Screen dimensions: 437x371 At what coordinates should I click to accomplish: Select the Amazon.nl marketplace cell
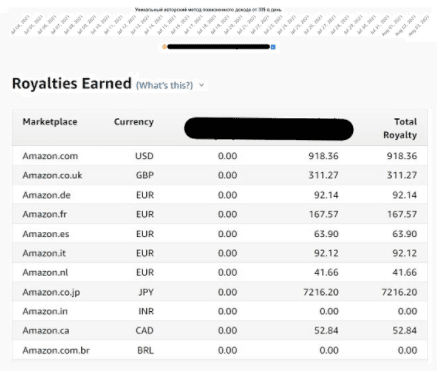45,273
